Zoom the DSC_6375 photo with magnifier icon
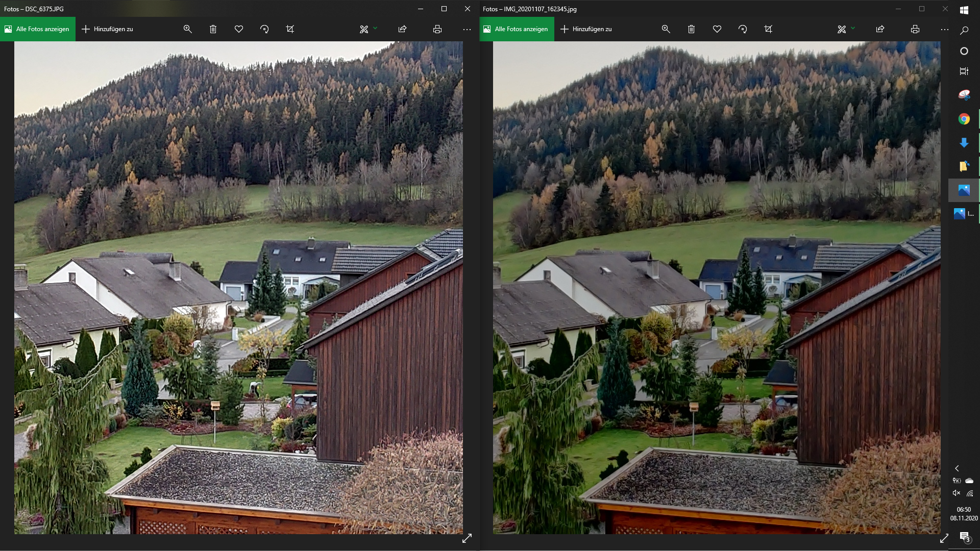 (x=188, y=29)
